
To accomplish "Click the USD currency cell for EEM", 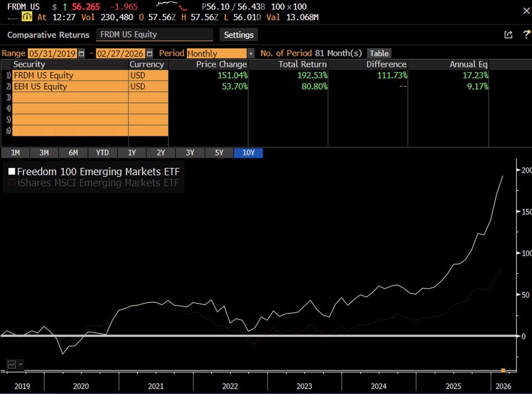I will tap(149, 86).
